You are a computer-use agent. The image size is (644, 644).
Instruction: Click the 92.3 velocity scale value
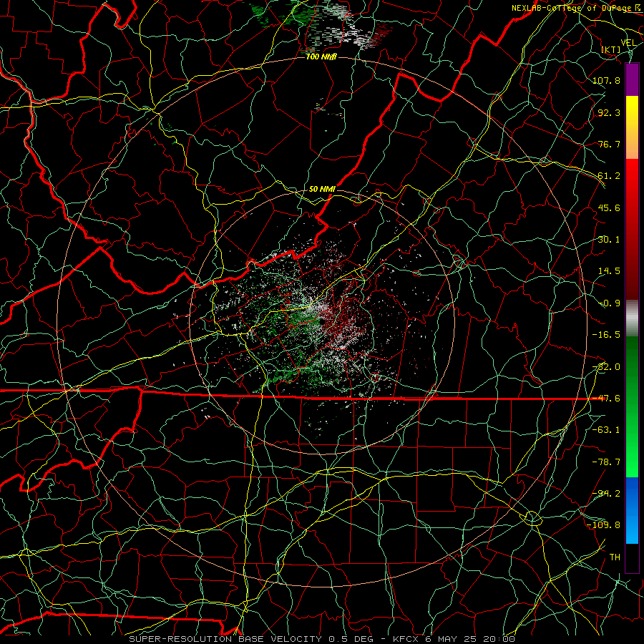pyautogui.click(x=609, y=112)
